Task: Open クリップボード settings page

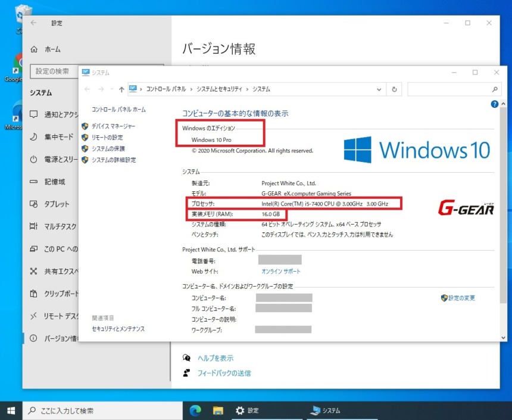Action: click(54, 294)
